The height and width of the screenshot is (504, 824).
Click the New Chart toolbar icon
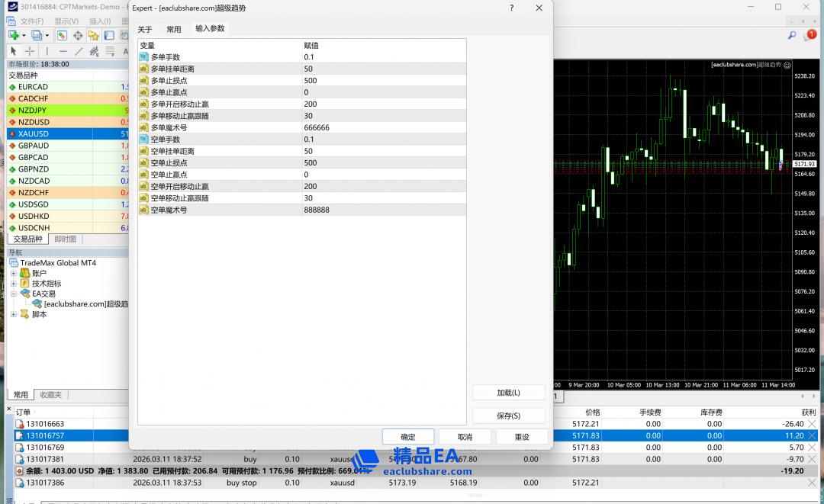[x=13, y=35]
